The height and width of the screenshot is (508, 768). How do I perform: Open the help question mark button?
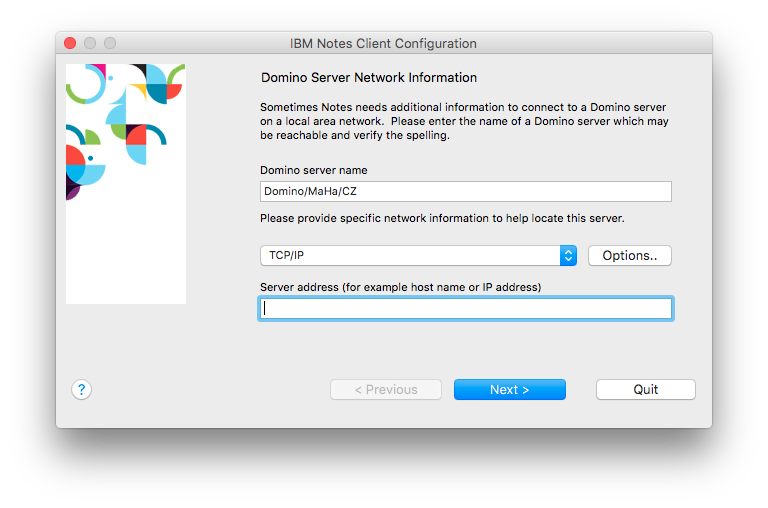click(81, 390)
